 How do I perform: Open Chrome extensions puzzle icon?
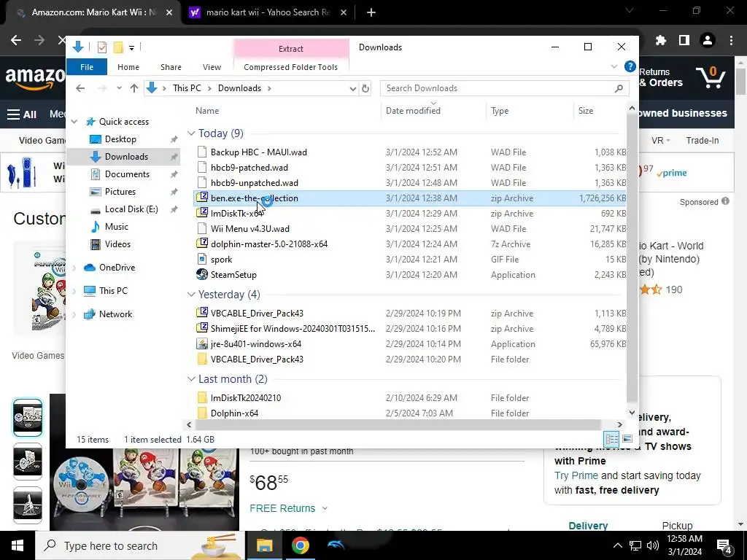pos(660,41)
